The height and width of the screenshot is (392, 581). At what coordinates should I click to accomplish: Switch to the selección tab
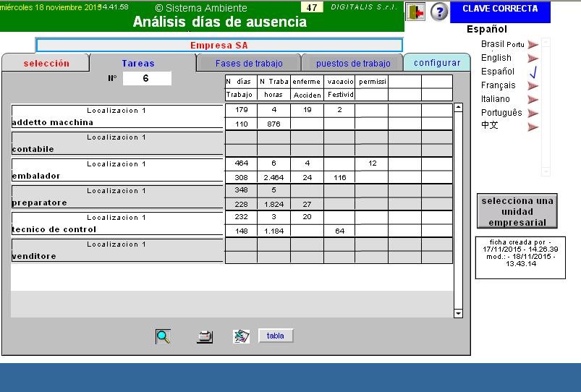point(46,64)
